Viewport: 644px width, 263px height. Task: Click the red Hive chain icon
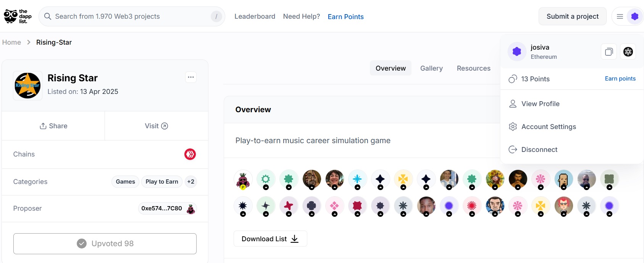pyautogui.click(x=190, y=154)
